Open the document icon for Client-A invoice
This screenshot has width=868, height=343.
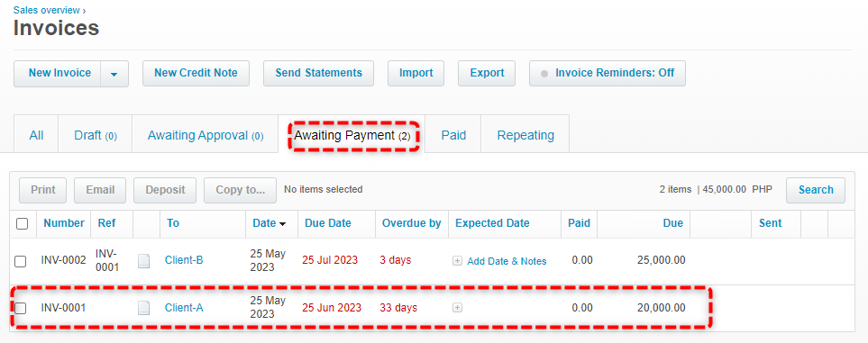click(x=144, y=308)
